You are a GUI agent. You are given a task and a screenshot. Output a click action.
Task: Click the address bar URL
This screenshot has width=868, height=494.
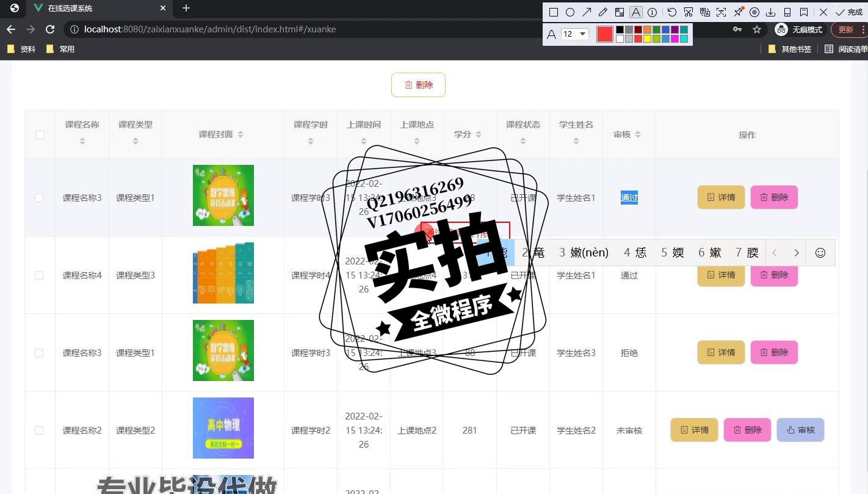[x=210, y=29]
